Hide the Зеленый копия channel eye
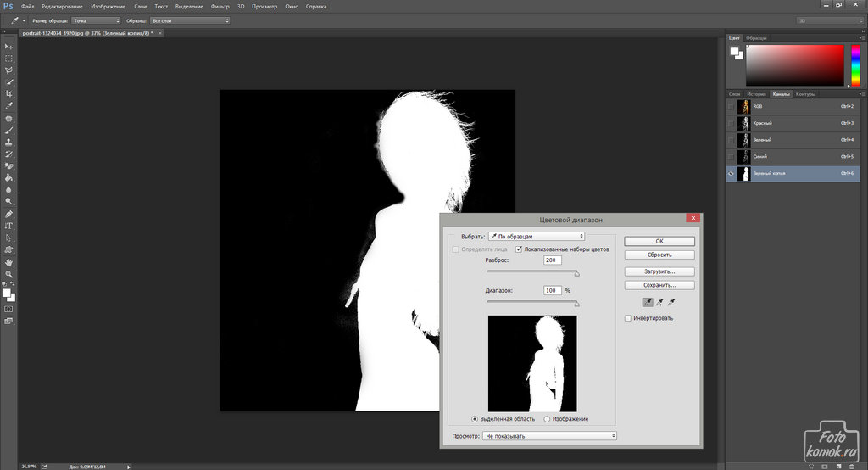The image size is (868, 470). point(732,173)
